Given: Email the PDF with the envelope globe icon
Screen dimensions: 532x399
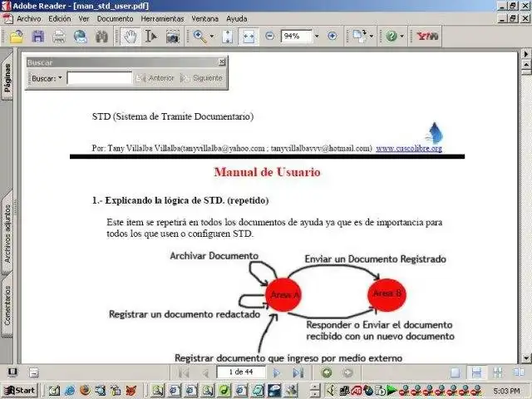Looking at the screenshot, I should pos(81,37).
